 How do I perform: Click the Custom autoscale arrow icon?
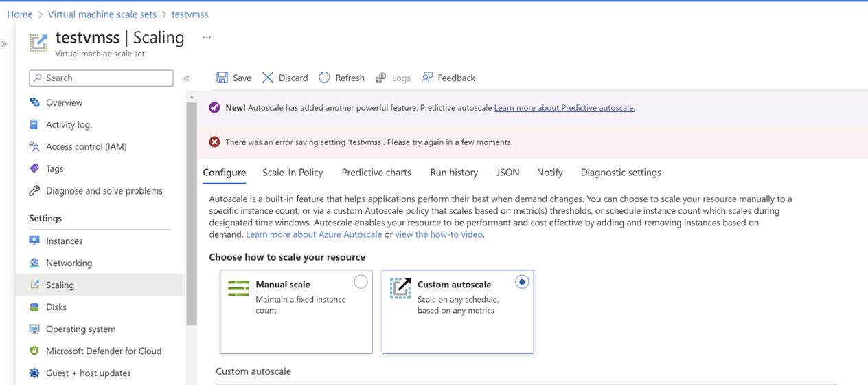(400, 288)
